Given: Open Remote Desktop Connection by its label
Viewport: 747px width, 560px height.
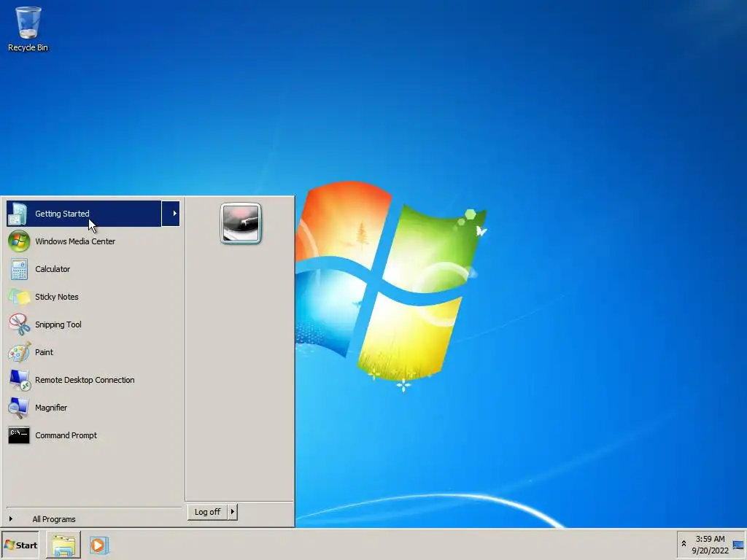Looking at the screenshot, I should [x=85, y=380].
